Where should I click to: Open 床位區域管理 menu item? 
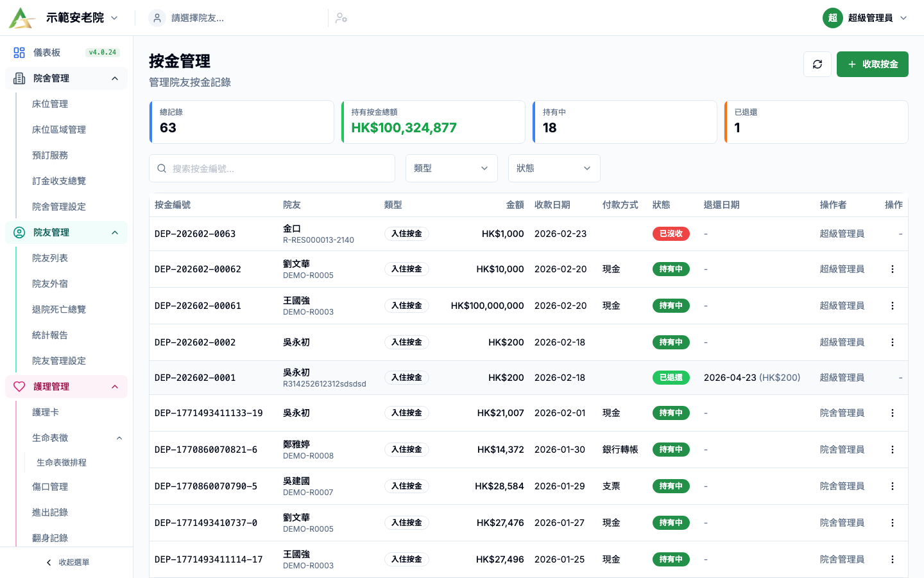pyautogui.click(x=59, y=130)
